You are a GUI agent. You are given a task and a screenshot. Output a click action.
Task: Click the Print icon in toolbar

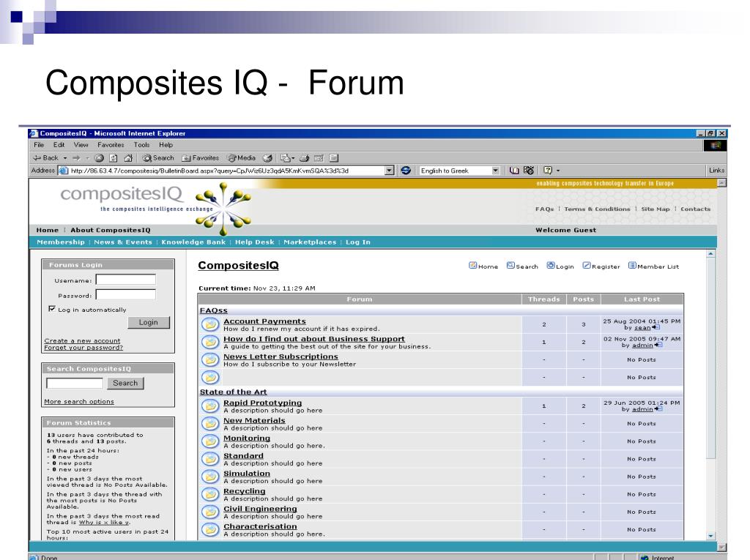tap(305, 158)
